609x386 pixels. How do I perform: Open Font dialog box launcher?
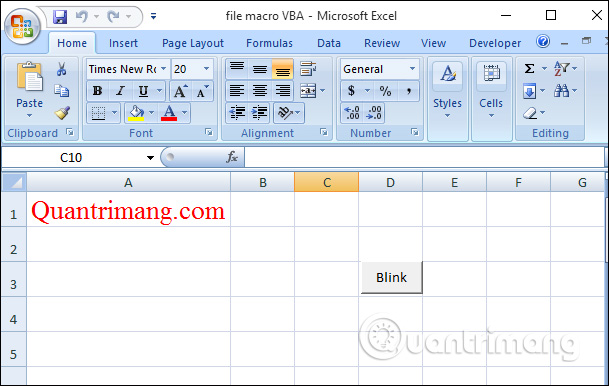pyautogui.click(x=209, y=132)
